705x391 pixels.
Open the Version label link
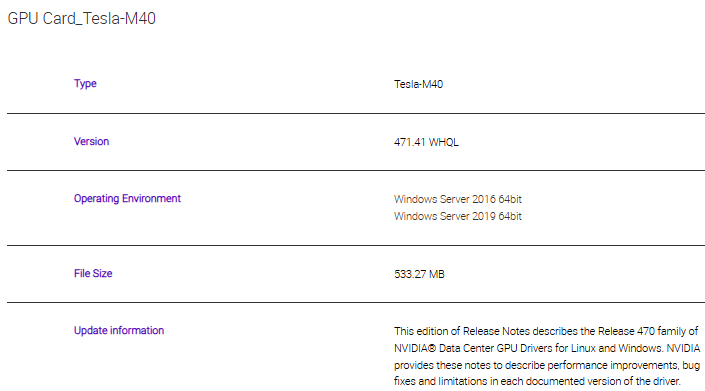click(x=91, y=142)
